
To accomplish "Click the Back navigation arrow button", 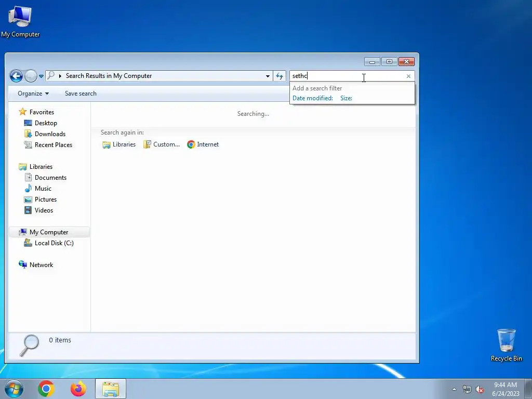I will 16,76.
